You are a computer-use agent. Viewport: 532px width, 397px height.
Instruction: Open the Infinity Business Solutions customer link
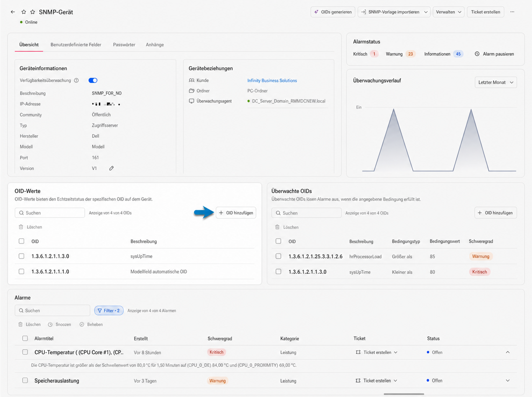[272, 80]
